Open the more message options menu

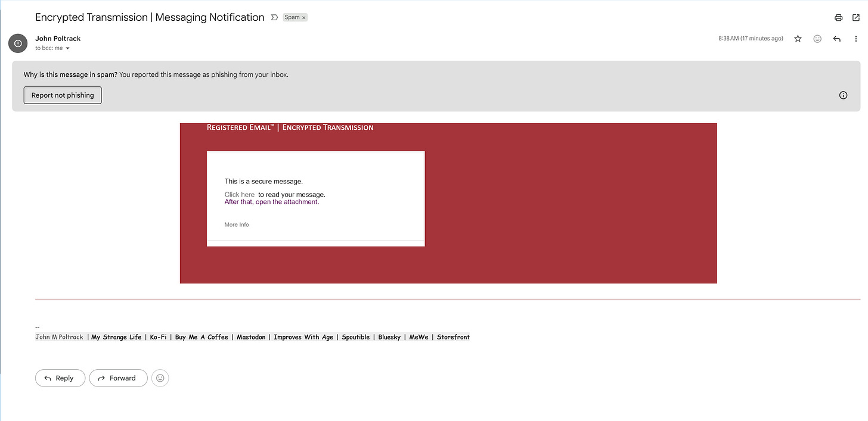pyautogui.click(x=855, y=38)
